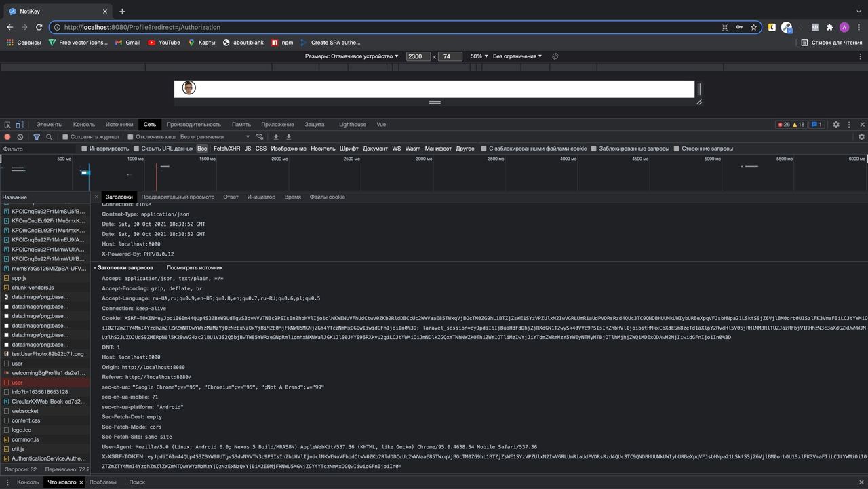Select red user request in list
Viewport: 868px width, 489px height.
[x=45, y=383]
